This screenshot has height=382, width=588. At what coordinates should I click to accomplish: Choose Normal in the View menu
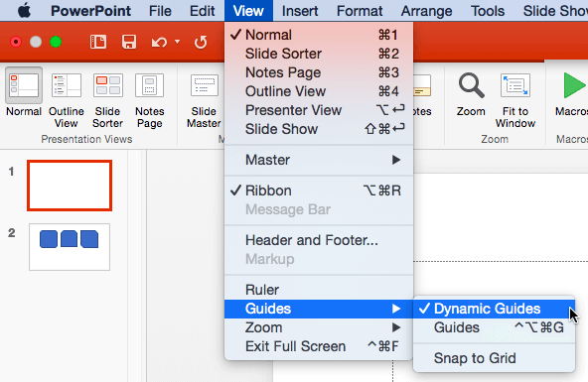coord(319,35)
